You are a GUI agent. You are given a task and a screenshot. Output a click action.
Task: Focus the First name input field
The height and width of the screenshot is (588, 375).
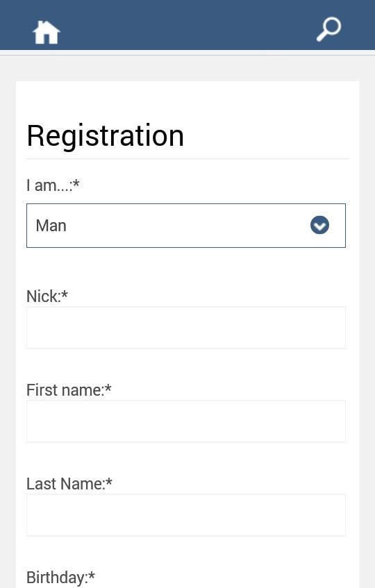pos(186,421)
